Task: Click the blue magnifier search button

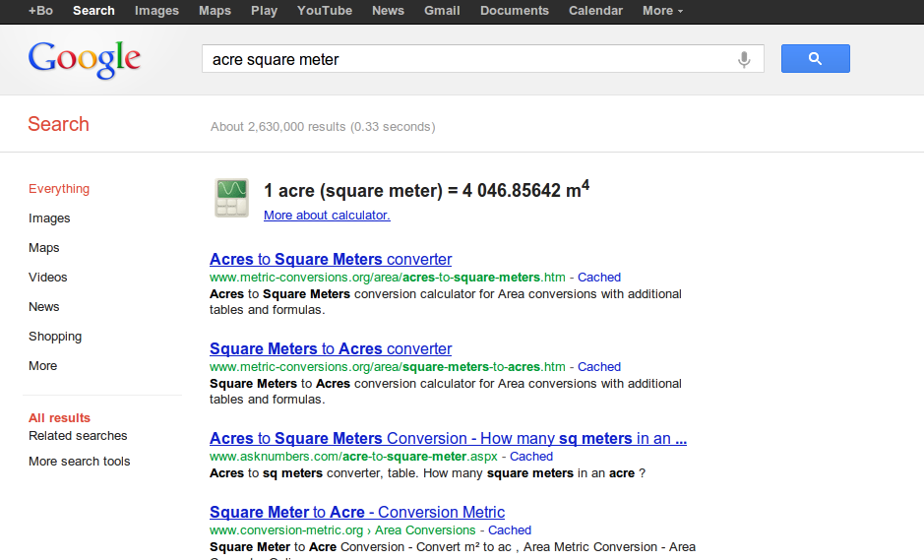Action: point(816,58)
